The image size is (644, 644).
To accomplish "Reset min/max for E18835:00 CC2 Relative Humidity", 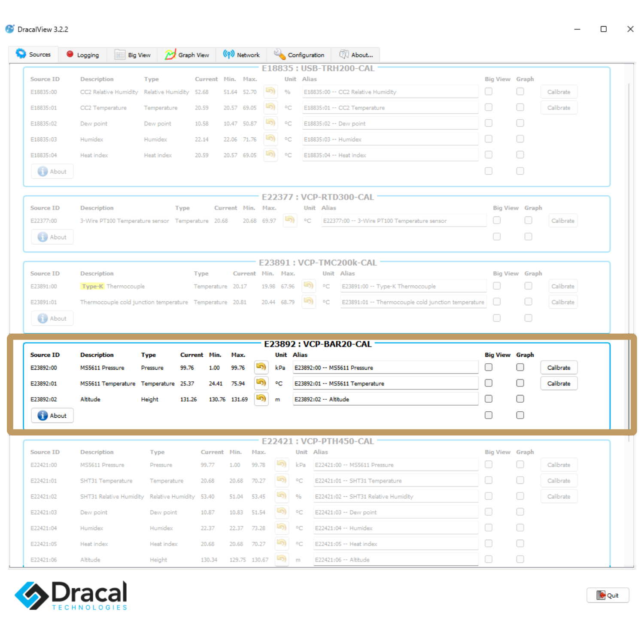I will (x=270, y=91).
